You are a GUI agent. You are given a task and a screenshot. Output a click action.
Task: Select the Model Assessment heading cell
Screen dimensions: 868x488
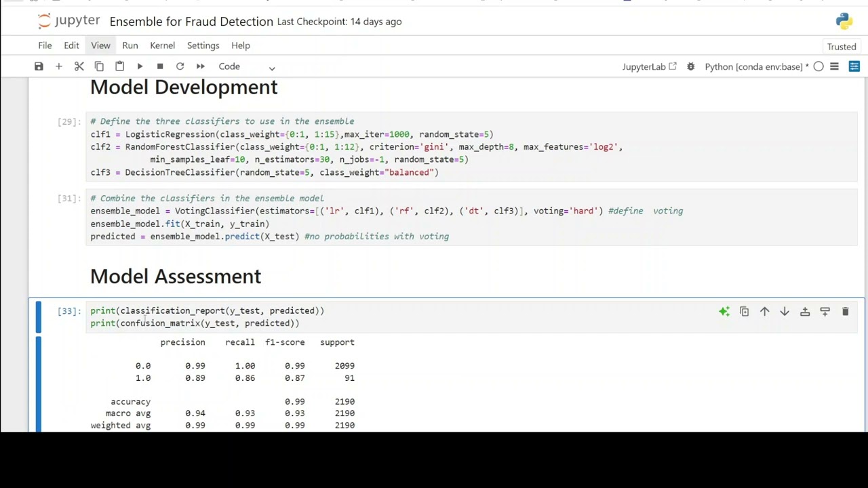coord(176,277)
